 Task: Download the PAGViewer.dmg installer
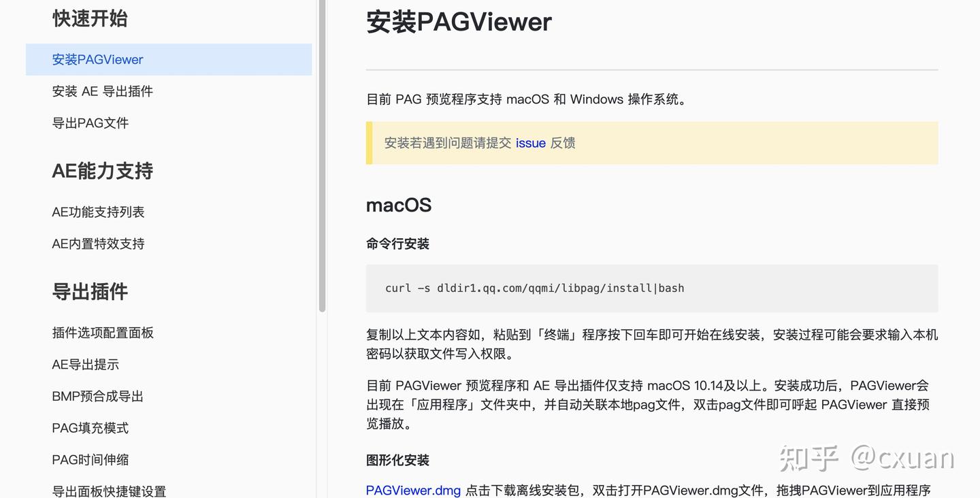(x=413, y=490)
